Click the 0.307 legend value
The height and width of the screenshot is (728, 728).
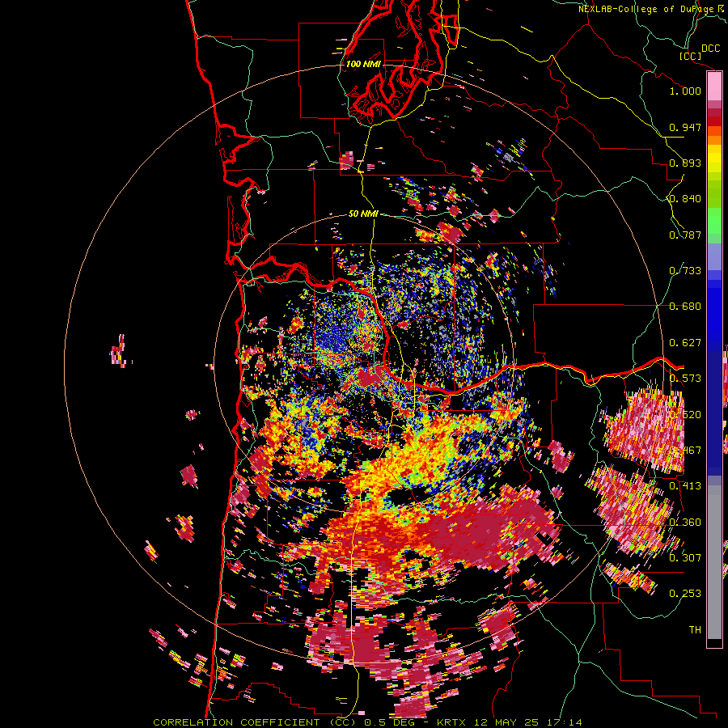click(x=685, y=558)
